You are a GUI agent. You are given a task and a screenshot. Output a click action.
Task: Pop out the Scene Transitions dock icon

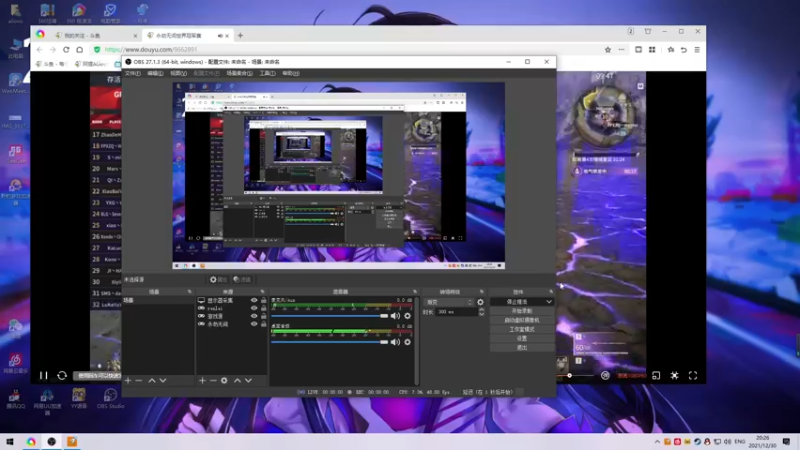pos(481,292)
